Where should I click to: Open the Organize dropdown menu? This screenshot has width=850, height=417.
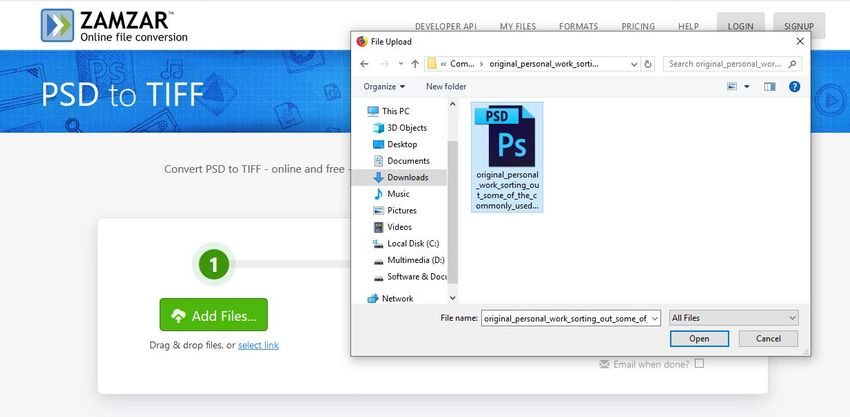[384, 87]
